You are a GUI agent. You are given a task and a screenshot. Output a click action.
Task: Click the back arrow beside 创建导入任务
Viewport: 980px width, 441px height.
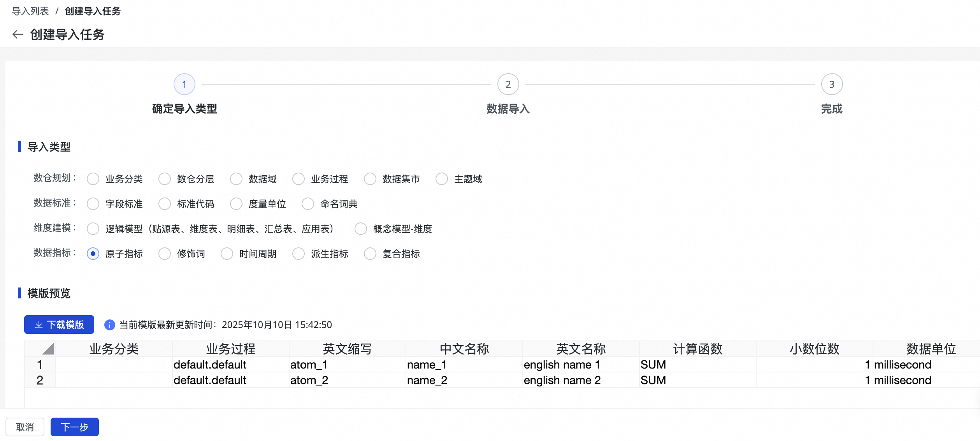tap(18, 35)
